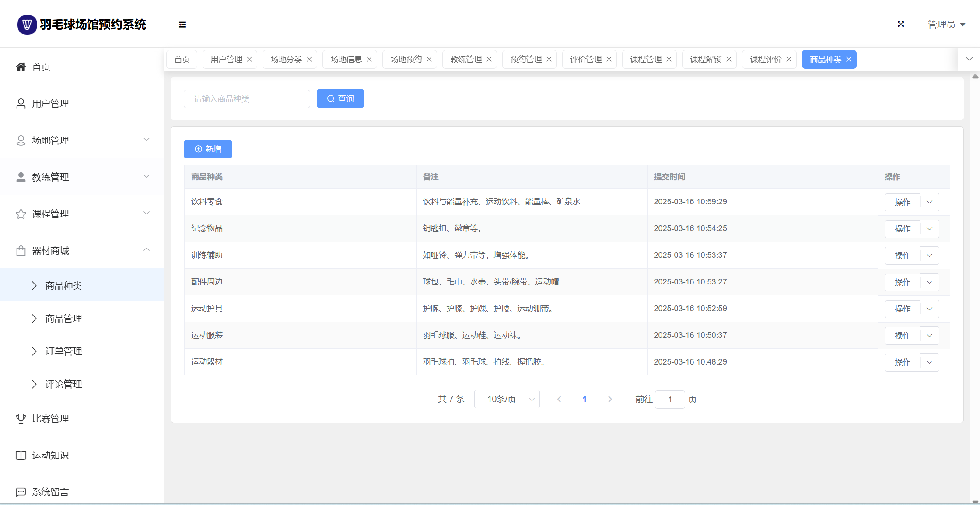Close the 场地分类 tab
Screen dimensions: 980x505
pos(309,60)
